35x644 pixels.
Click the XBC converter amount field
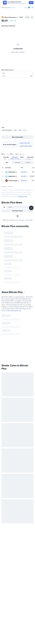click(x=18, y=73)
